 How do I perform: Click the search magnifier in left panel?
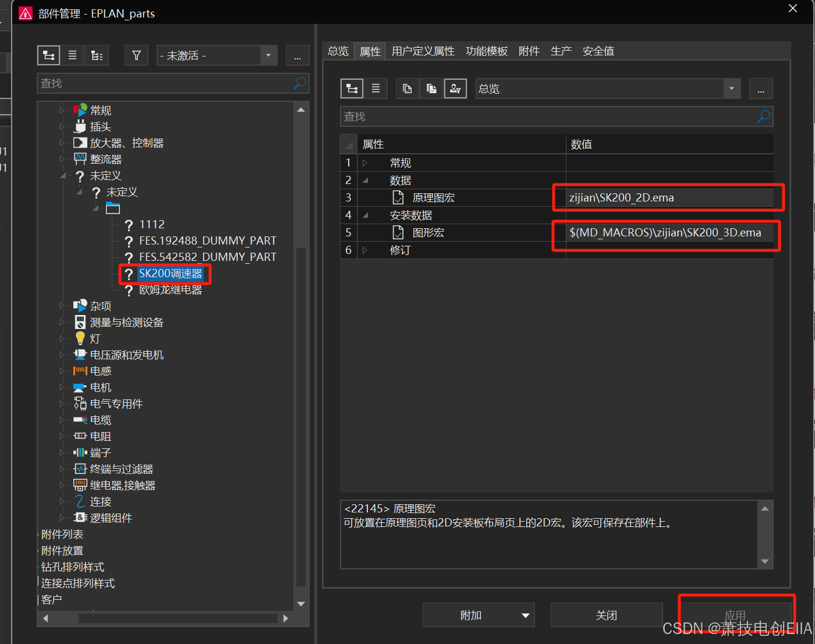pos(300,83)
